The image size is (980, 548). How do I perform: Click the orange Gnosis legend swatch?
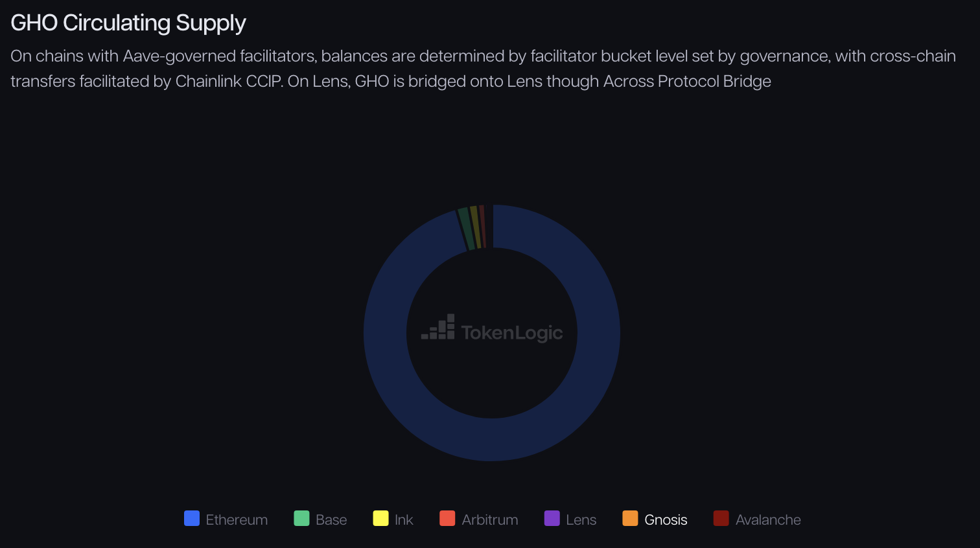[630, 518]
